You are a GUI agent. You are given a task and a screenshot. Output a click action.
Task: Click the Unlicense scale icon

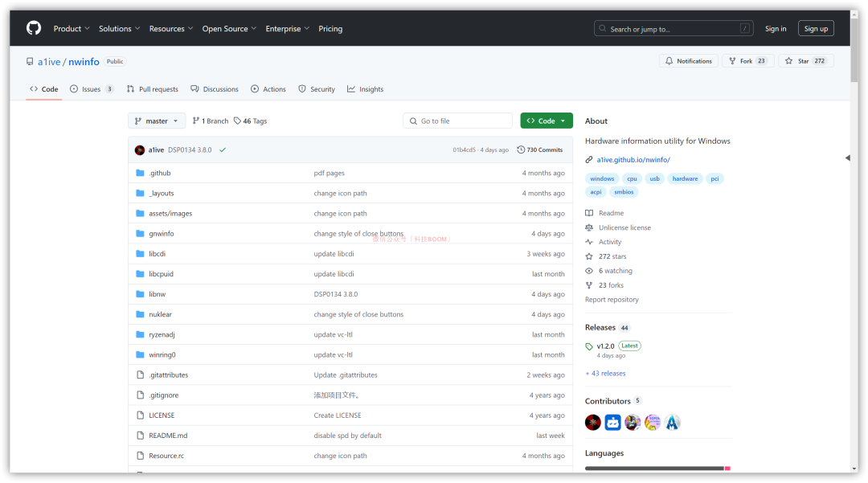pos(589,227)
